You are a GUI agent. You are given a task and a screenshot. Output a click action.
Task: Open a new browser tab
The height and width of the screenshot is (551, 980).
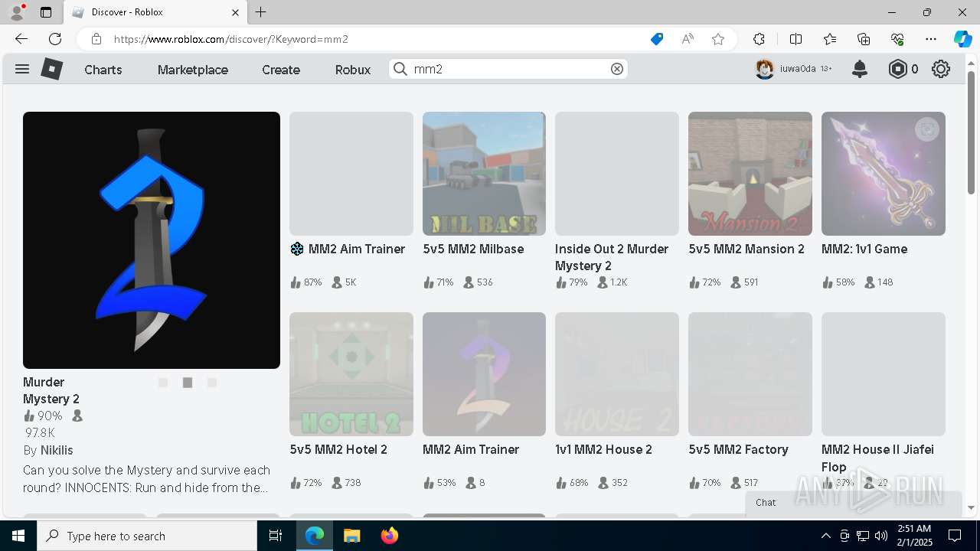click(261, 12)
